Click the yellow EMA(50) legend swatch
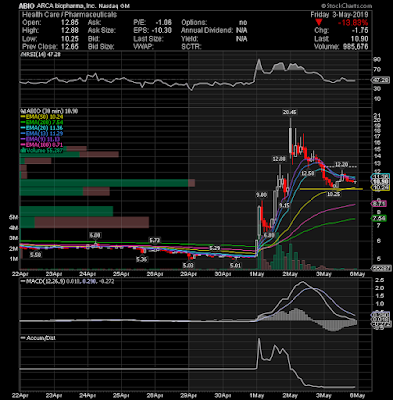The height and width of the screenshot is (400, 393). 23,117
